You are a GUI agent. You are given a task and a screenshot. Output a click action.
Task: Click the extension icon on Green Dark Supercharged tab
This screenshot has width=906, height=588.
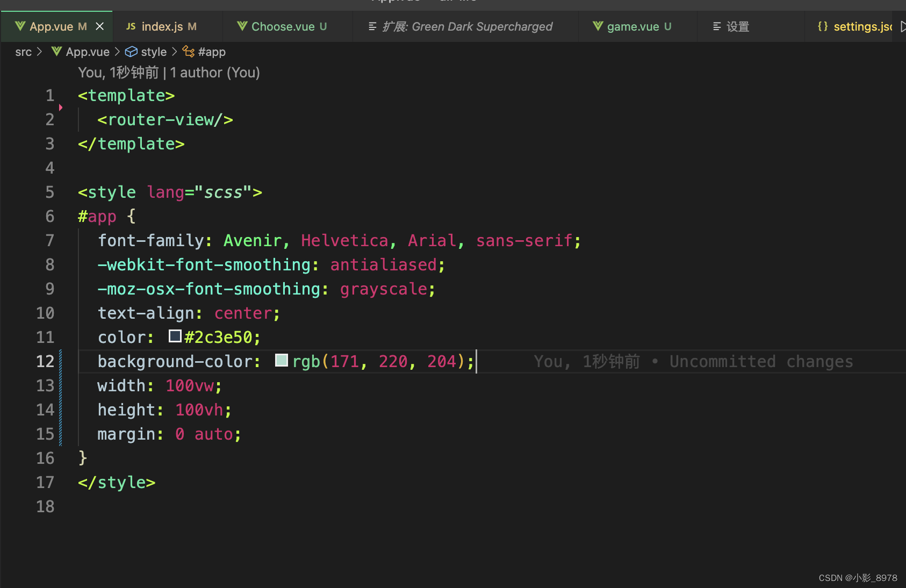pyautogui.click(x=371, y=26)
